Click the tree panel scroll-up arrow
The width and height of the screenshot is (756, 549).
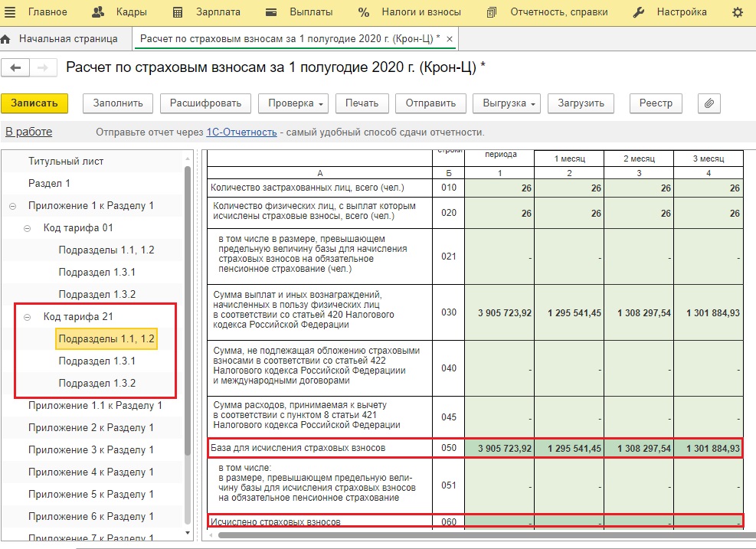188,158
